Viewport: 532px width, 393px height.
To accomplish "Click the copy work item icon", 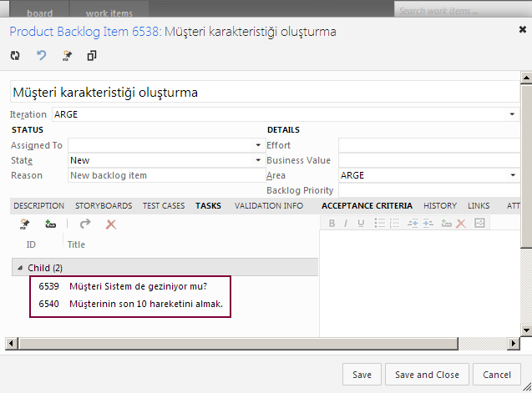I will [92, 56].
